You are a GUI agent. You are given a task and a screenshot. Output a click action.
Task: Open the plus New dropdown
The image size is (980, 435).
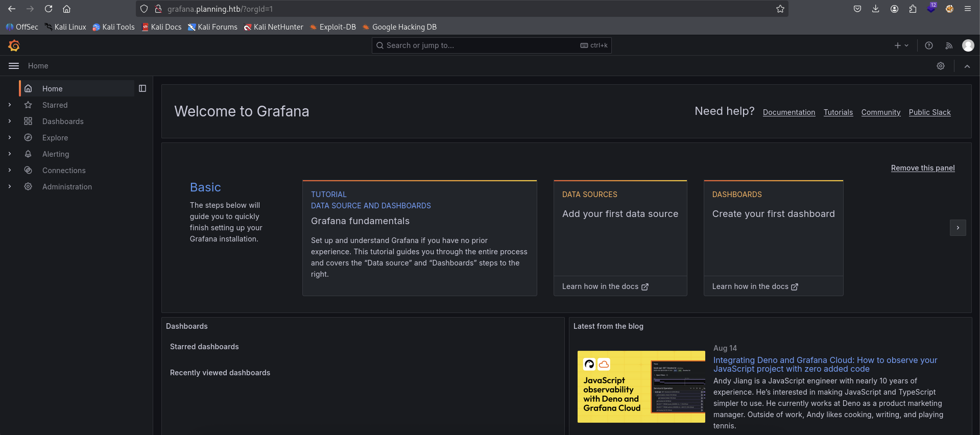pos(901,45)
